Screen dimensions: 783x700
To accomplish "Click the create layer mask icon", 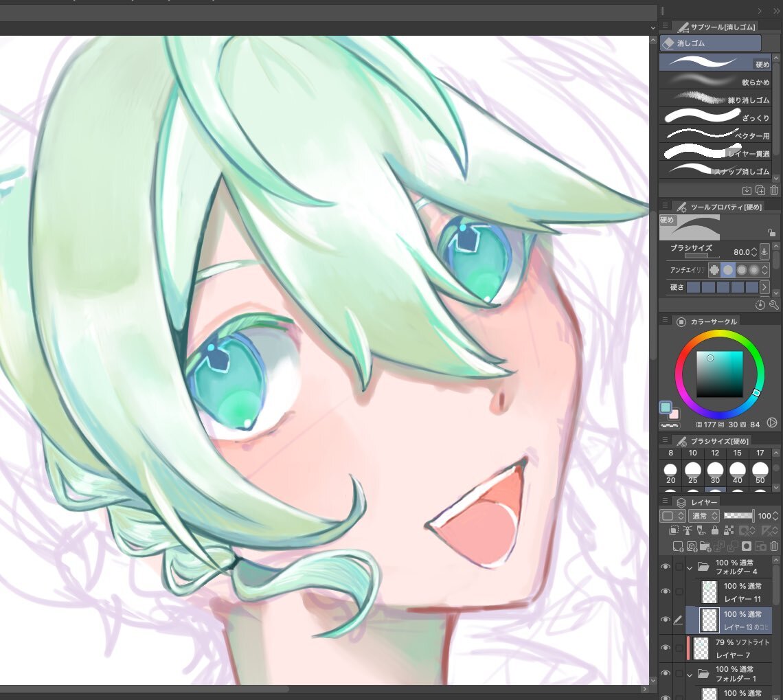I will [x=747, y=547].
